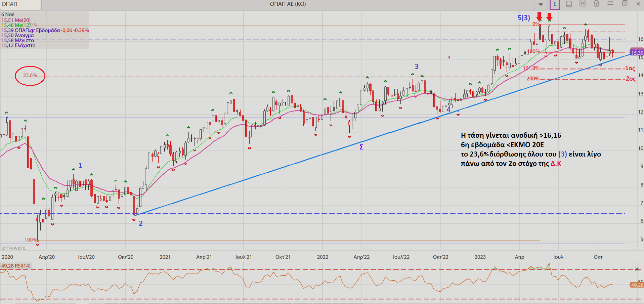Image resolution: width=644 pixels, height=304 pixels.
Task: Select the '1ος' target label
Action: (x=630, y=69)
